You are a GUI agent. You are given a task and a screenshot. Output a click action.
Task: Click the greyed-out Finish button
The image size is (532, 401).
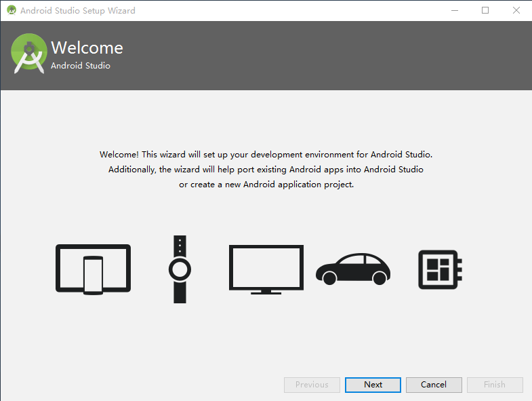pos(495,385)
